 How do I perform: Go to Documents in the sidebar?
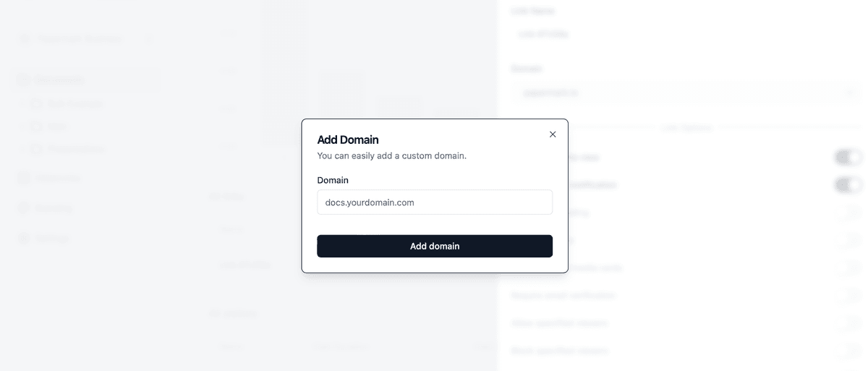(59, 80)
